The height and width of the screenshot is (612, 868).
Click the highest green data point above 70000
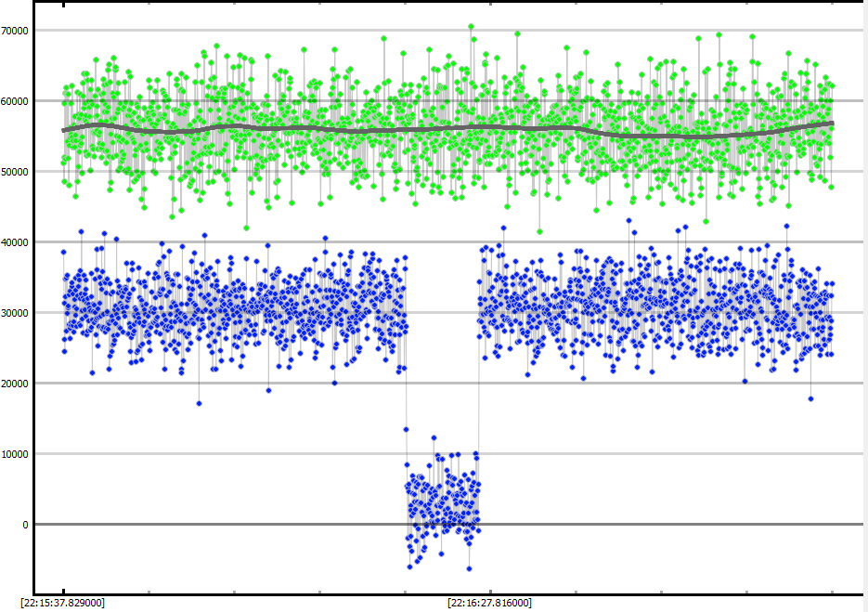click(471, 27)
